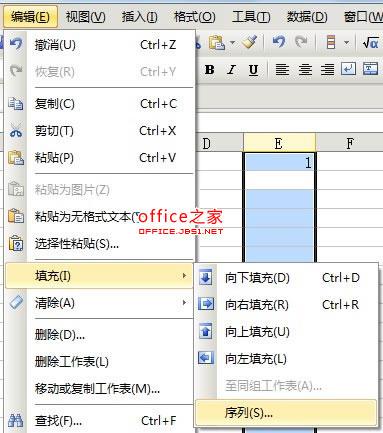Click the up-arrow icon beside 向上填充
The image size is (383, 433).
coord(206,331)
